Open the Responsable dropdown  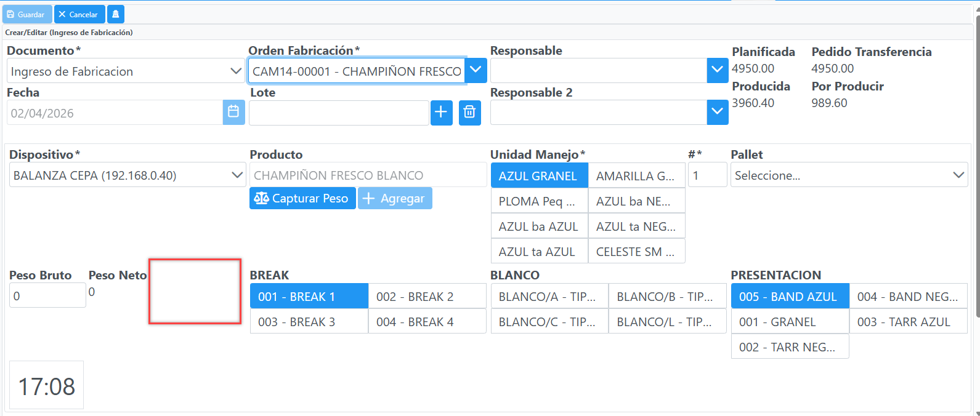pos(609,71)
